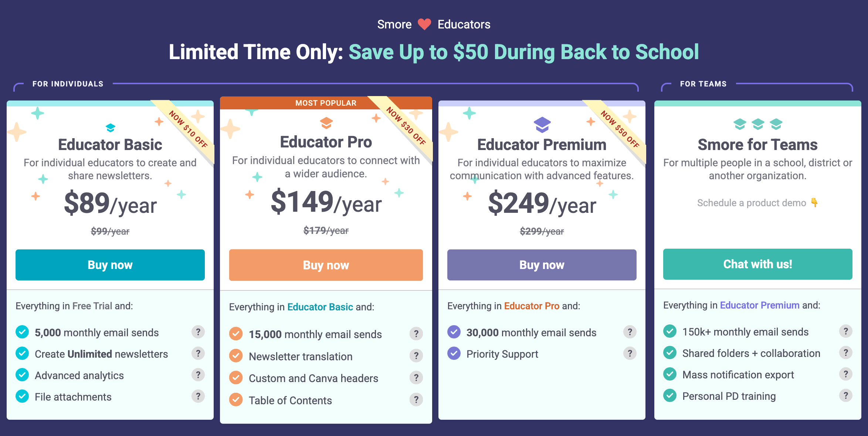Open help icon for Table of Contents
Image resolution: width=868 pixels, height=436 pixels.
tap(416, 399)
